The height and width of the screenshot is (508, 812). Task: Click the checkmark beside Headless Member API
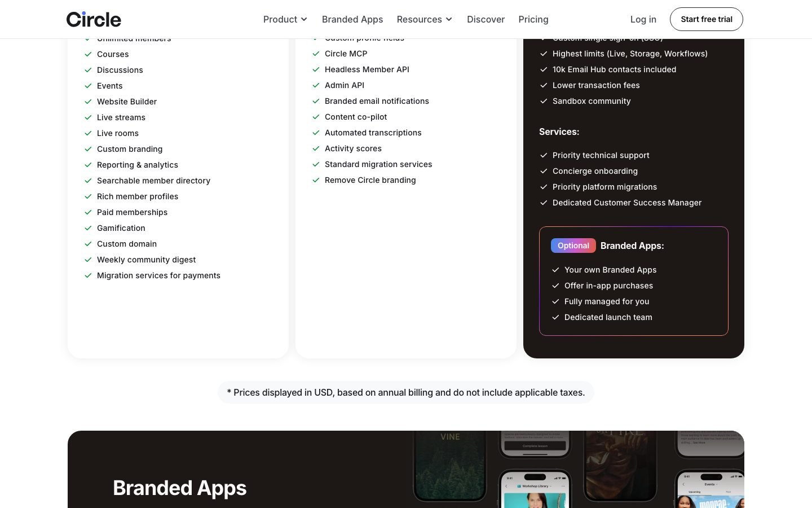[x=316, y=69]
